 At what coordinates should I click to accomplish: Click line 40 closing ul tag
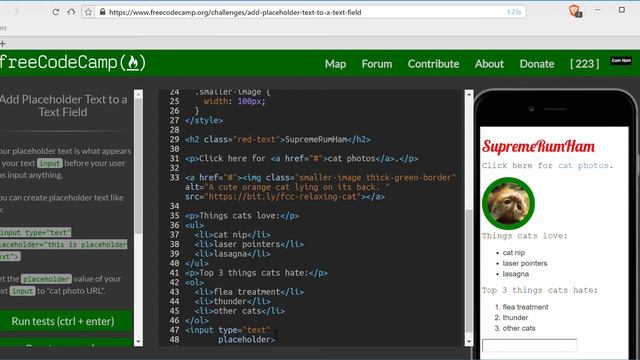(197, 264)
